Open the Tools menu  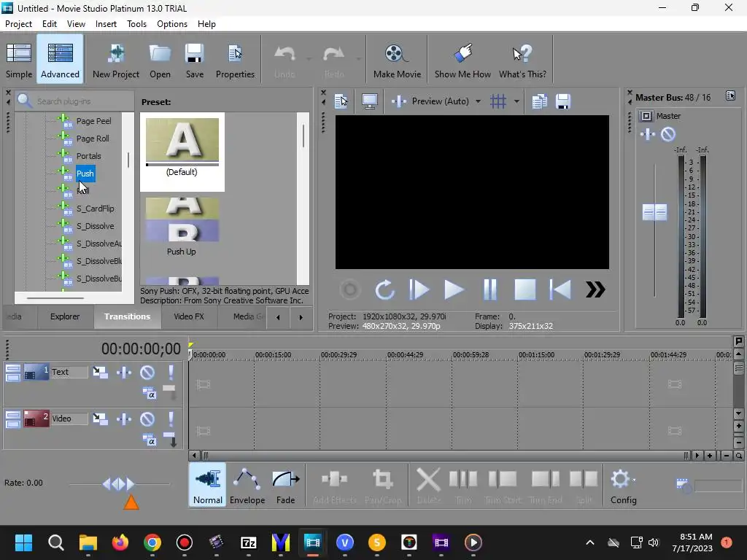point(136,24)
